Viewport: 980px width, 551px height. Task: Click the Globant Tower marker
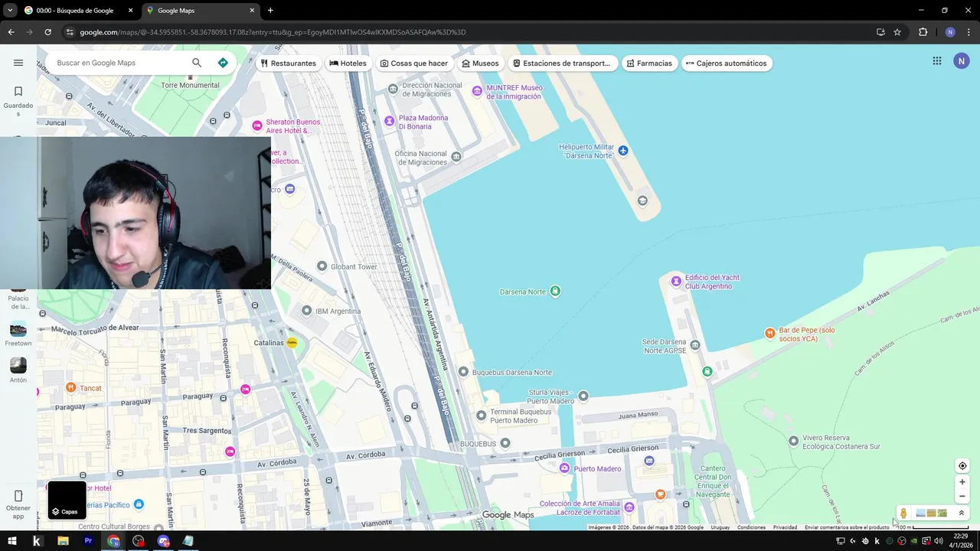(322, 266)
